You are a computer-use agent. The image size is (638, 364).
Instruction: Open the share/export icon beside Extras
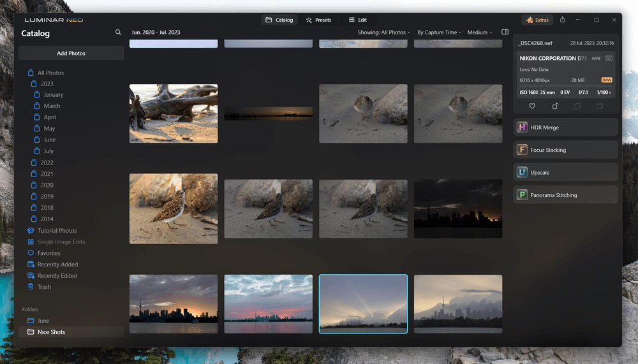tap(562, 20)
